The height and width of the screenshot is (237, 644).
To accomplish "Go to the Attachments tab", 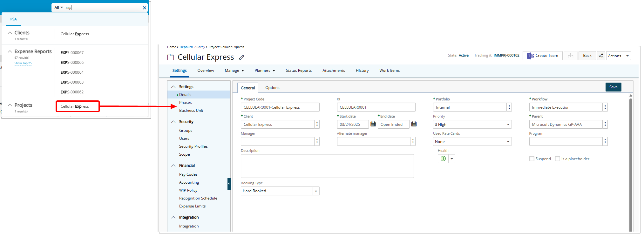I will 334,71.
